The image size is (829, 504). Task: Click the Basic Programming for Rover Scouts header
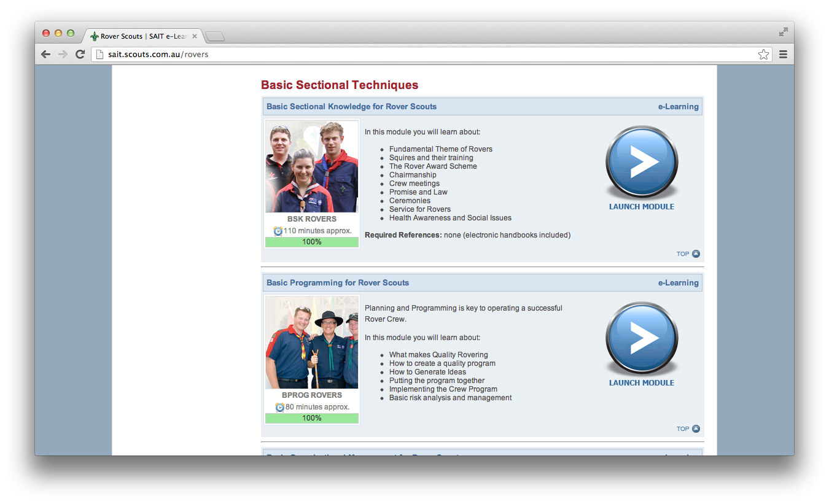click(338, 283)
